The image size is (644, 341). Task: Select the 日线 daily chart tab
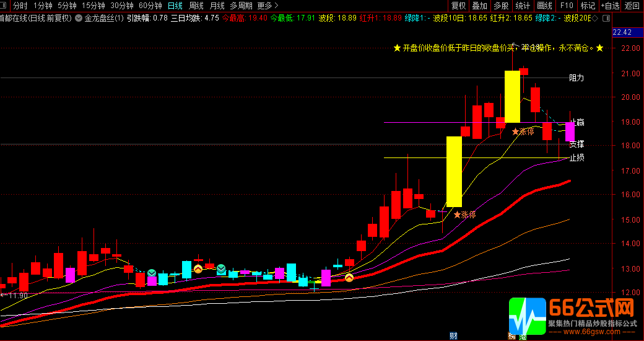175,6
